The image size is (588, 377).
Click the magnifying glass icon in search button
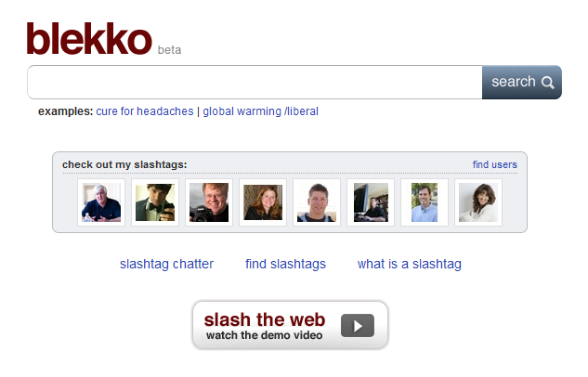pyautogui.click(x=548, y=83)
